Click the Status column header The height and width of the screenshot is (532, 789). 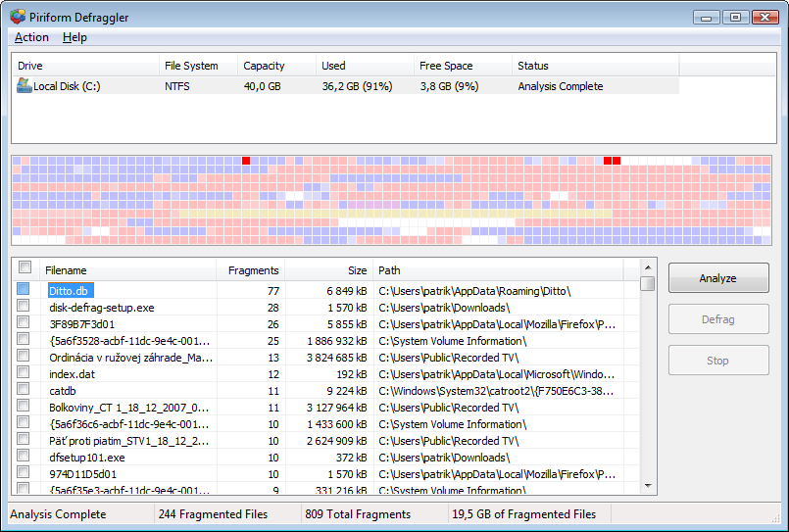coord(596,66)
